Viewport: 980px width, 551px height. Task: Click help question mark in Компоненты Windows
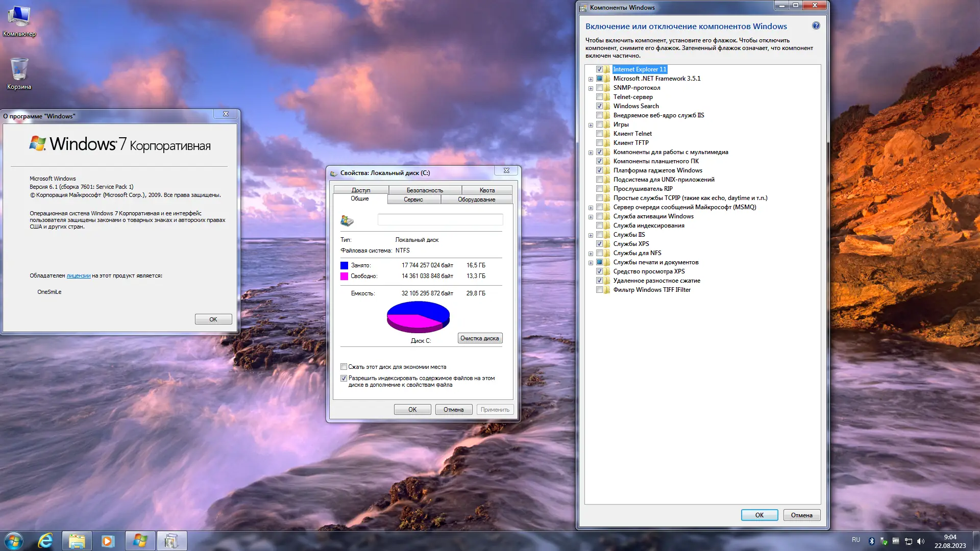tap(816, 26)
